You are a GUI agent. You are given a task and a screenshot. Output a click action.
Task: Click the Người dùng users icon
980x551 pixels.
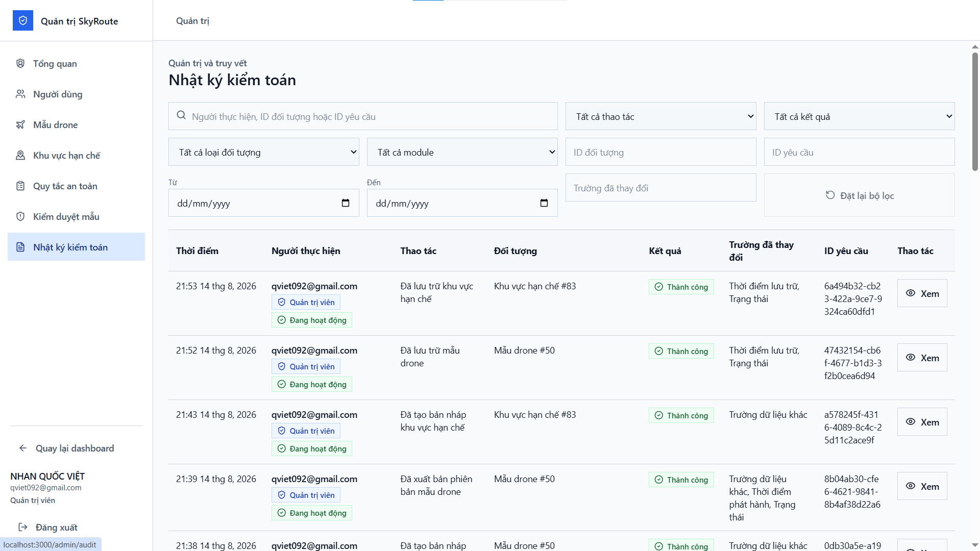pos(20,94)
